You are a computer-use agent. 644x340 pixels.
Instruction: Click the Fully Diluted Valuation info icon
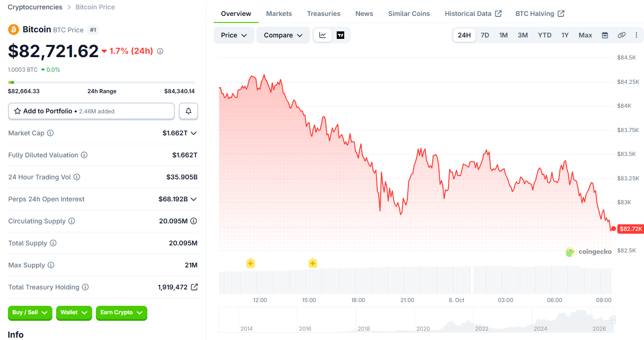click(x=84, y=155)
